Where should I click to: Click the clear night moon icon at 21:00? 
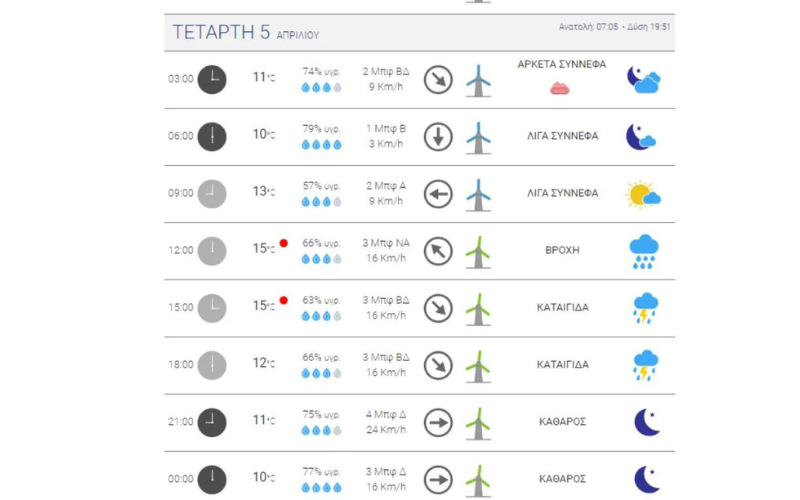[647, 422]
